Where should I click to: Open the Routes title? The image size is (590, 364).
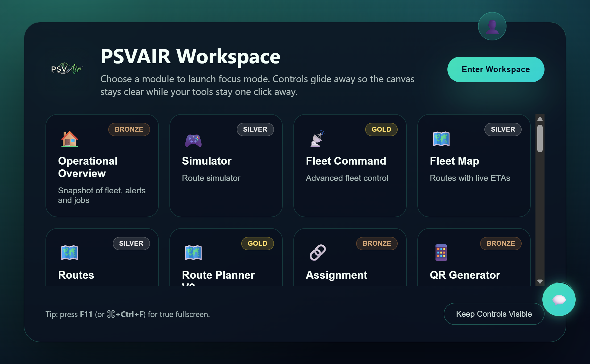pyautogui.click(x=76, y=275)
